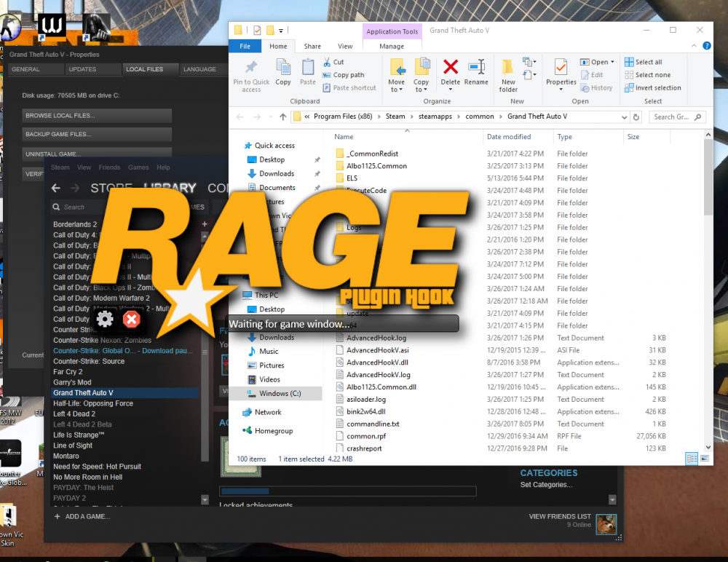Image resolution: width=728 pixels, height=562 pixels.
Task: Open the address bar history dropdown
Action: [x=623, y=116]
